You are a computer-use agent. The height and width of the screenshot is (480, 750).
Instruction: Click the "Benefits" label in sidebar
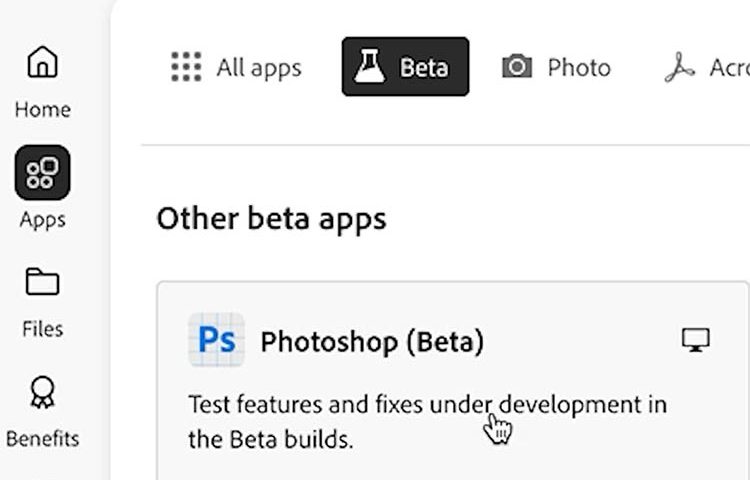click(x=42, y=439)
